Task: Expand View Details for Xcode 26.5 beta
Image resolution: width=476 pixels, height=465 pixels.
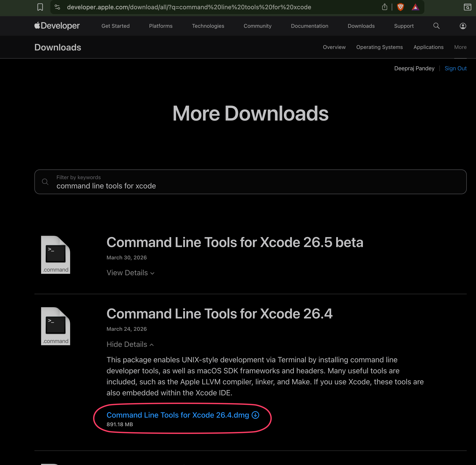Action: tap(131, 273)
